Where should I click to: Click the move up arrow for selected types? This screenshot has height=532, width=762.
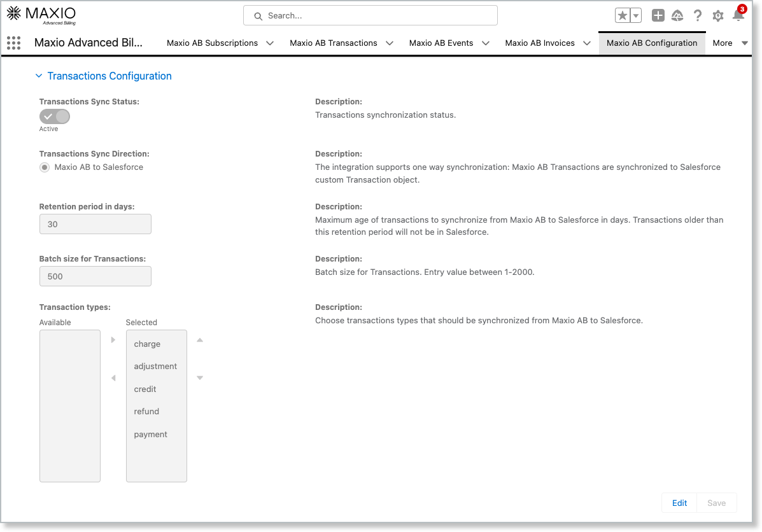point(200,340)
